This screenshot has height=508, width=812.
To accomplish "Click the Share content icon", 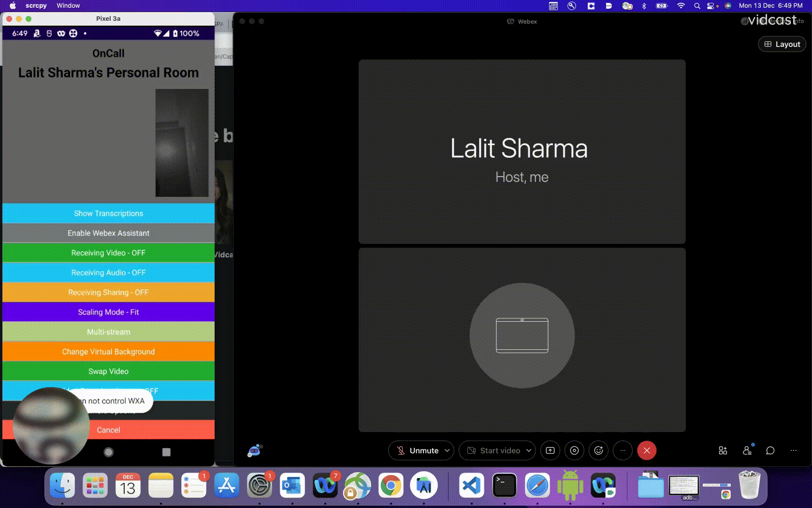I will tap(550, 450).
